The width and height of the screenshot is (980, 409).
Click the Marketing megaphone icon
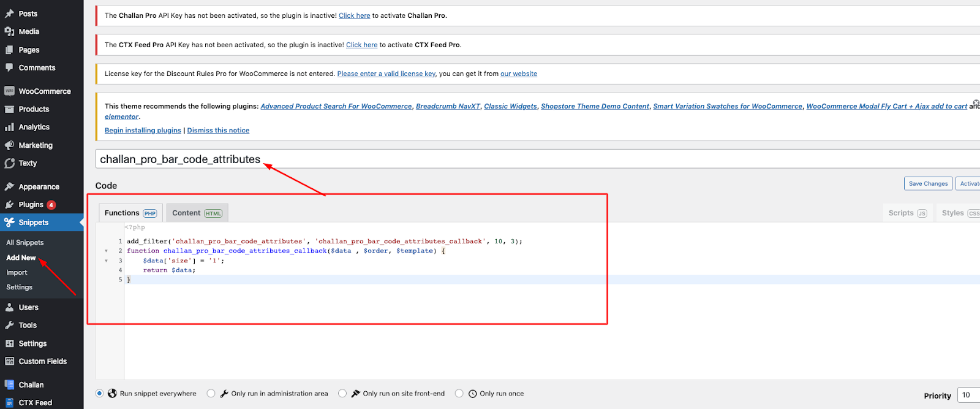pos(9,145)
